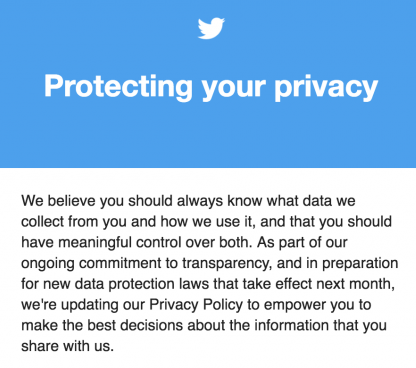Click the closing words 'share with us.'

pyautogui.click(x=67, y=346)
